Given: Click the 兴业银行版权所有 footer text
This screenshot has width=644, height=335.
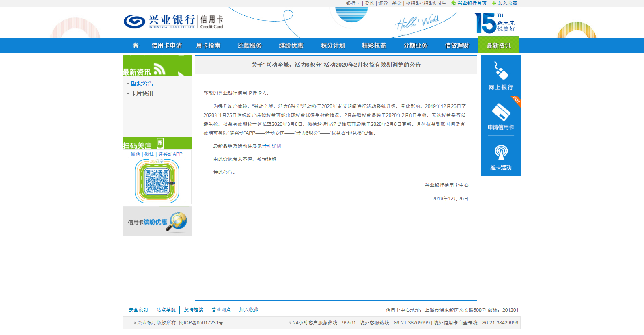Looking at the screenshot, I should pyautogui.click(x=156, y=323).
